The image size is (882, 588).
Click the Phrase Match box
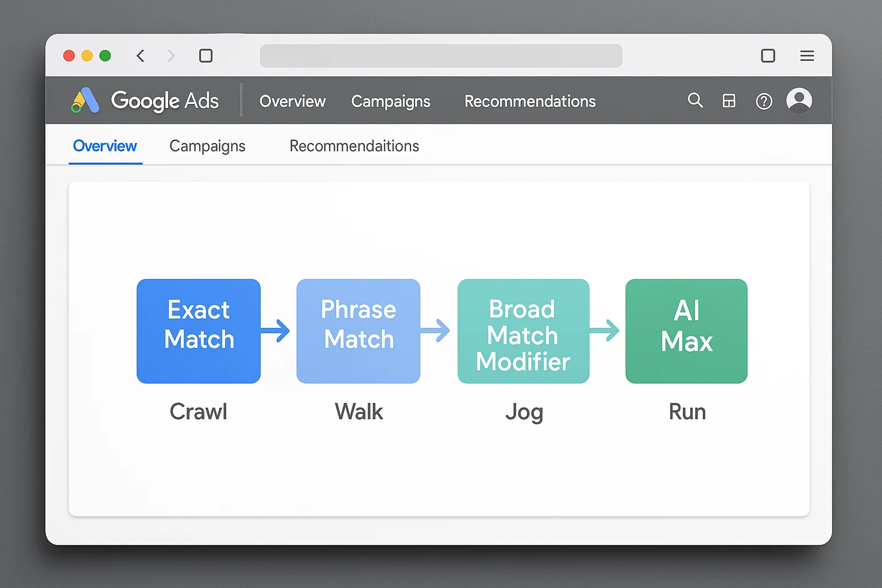[x=358, y=331]
